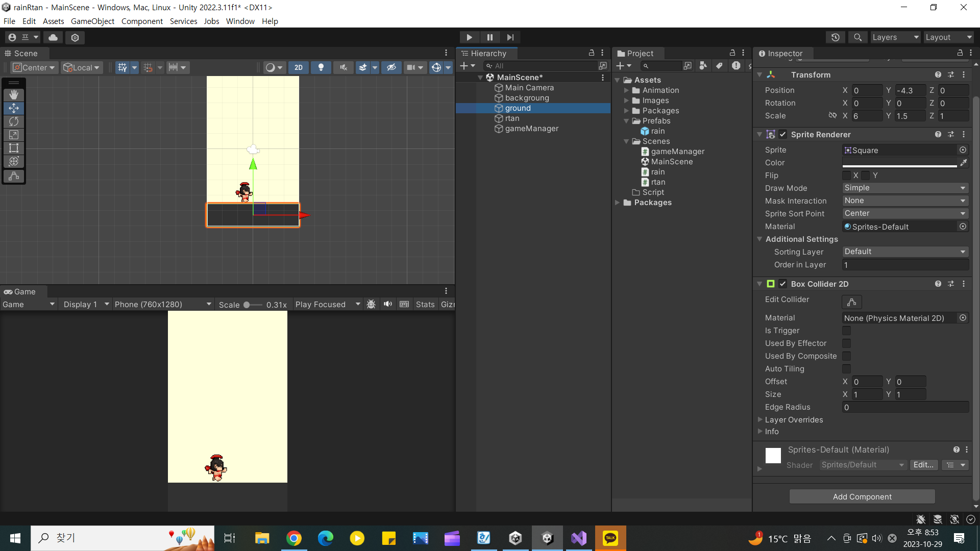
Task: Open Game resolution Phone dropdown
Action: tap(163, 305)
